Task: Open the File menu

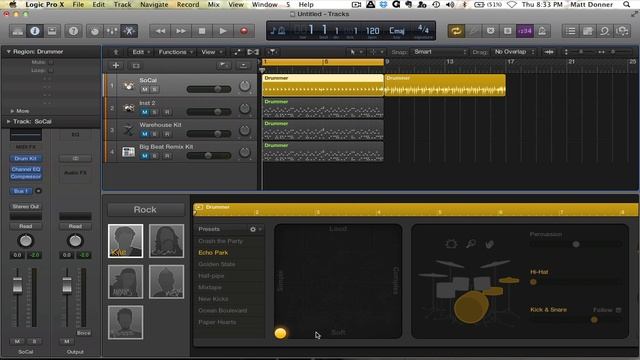Action: coord(78,4)
